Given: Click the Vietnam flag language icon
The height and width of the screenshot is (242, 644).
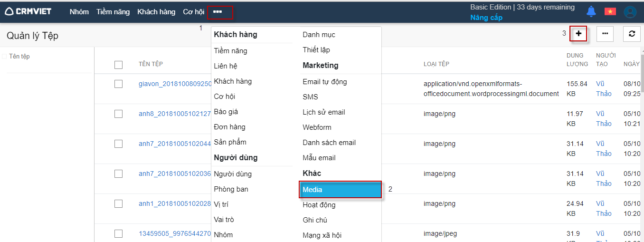Looking at the screenshot, I should point(610,11).
